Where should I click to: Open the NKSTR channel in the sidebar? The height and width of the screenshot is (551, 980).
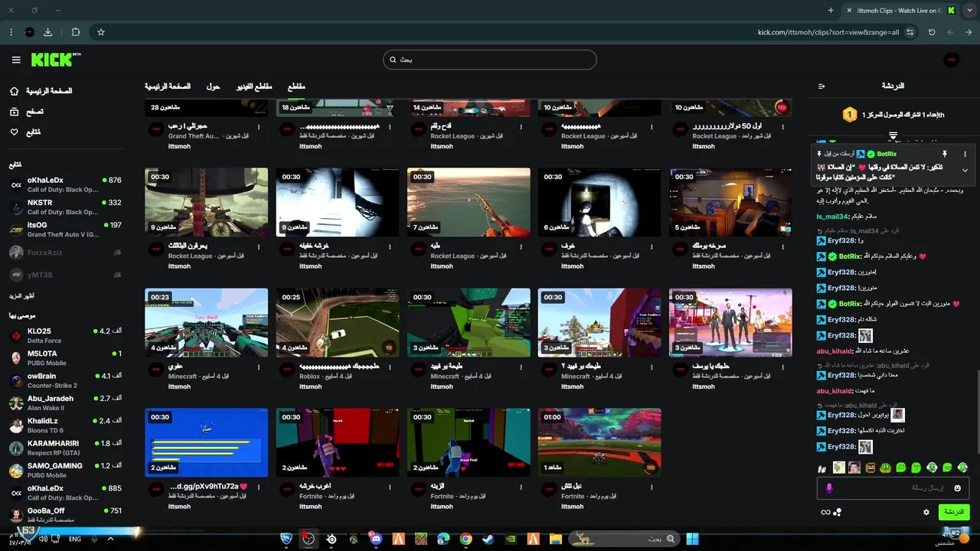point(65,207)
